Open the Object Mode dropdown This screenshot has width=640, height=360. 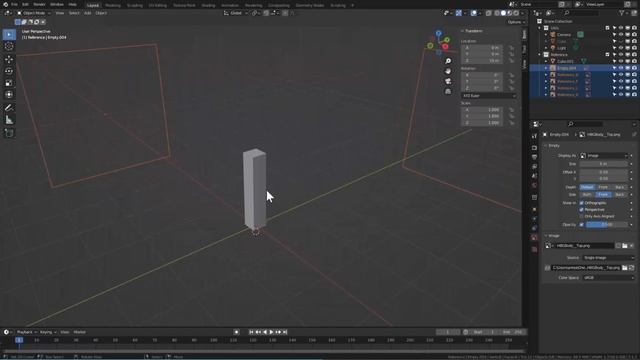[33, 13]
